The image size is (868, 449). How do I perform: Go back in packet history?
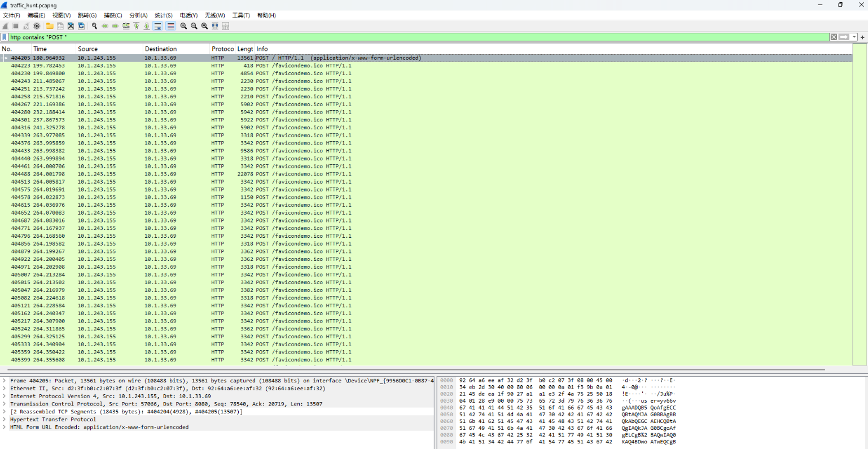(105, 26)
